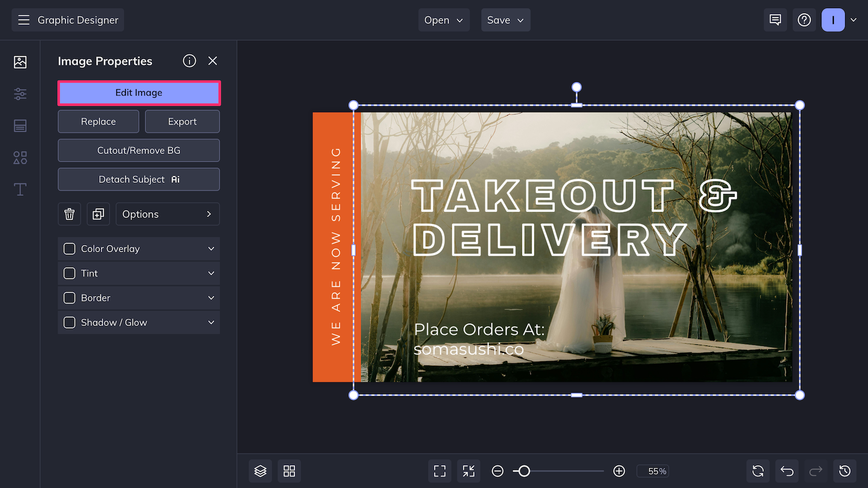Delete the selected image with trash icon
868x488 pixels.
[x=69, y=214]
